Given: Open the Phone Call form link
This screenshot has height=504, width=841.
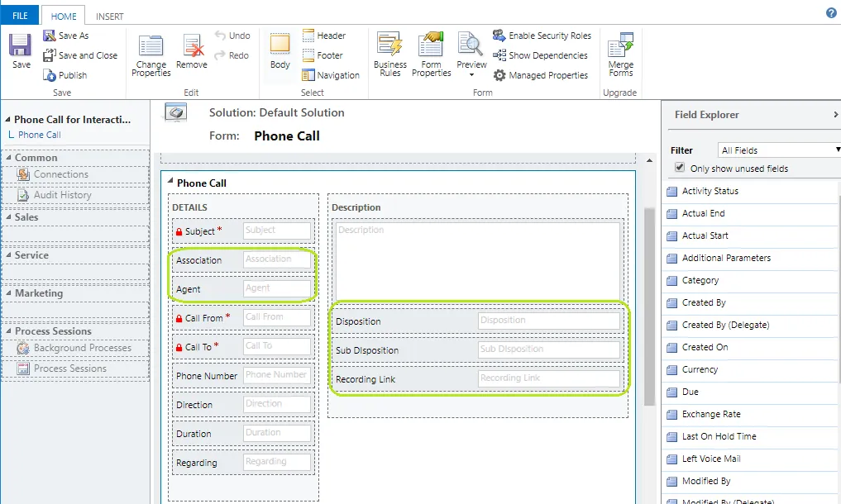Looking at the screenshot, I should pos(39,135).
